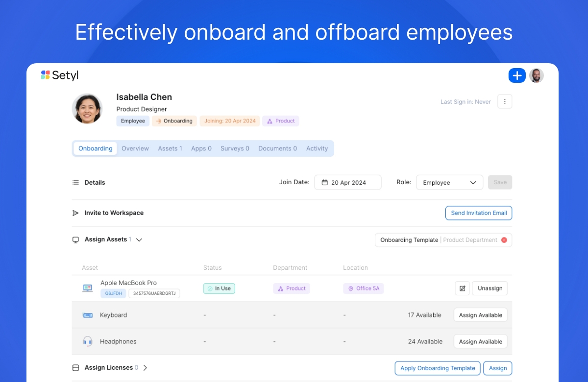Open the Assets 1 tab
Image resolution: width=588 pixels, height=382 pixels.
pos(170,148)
